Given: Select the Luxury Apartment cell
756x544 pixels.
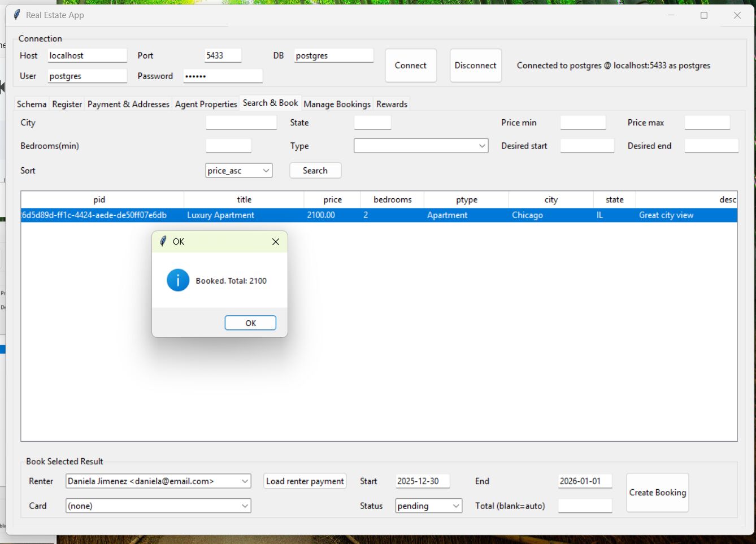Looking at the screenshot, I should [244, 215].
